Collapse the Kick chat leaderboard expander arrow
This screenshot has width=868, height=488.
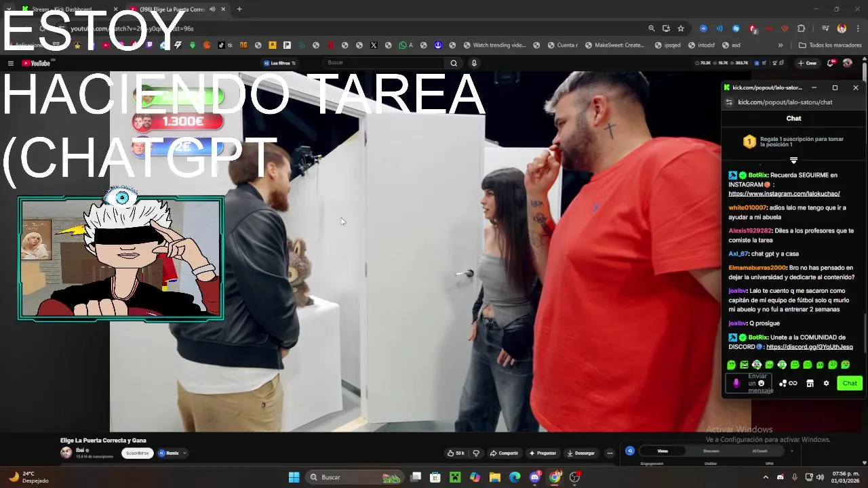pos(793,161)
